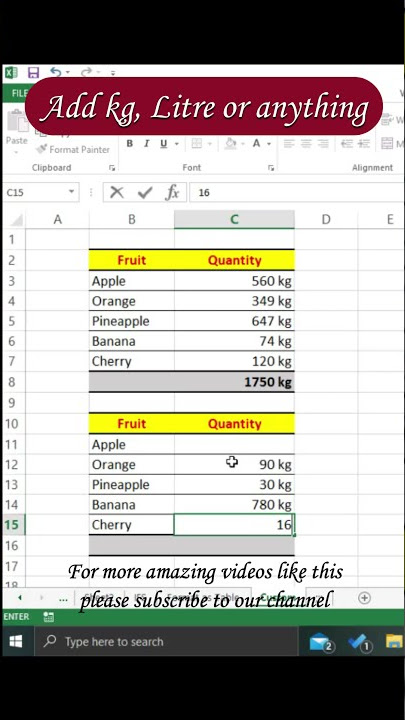The image size is (405, 720).
Task: Toggle Italic formatting button
Action: [x=146, y=144]
